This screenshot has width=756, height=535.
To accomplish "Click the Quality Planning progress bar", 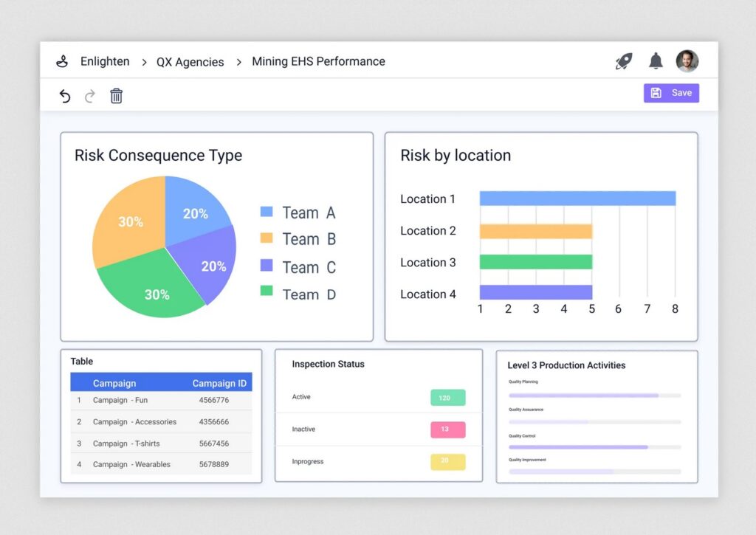I will click(594, 396).
